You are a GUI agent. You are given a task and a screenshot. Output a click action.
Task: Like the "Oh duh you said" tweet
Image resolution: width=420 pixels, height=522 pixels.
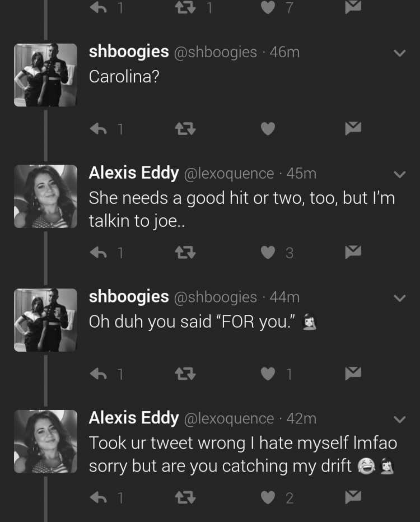click(x=268, y=374)
